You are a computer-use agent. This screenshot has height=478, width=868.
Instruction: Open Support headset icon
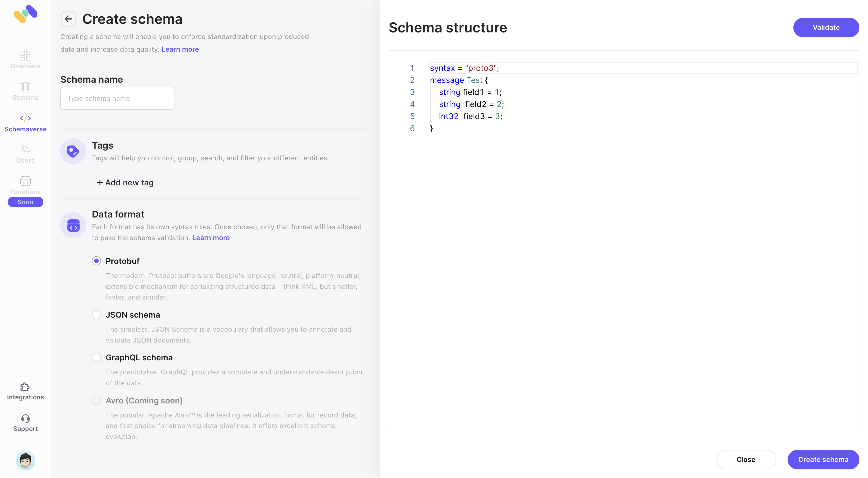click(25, 418)
